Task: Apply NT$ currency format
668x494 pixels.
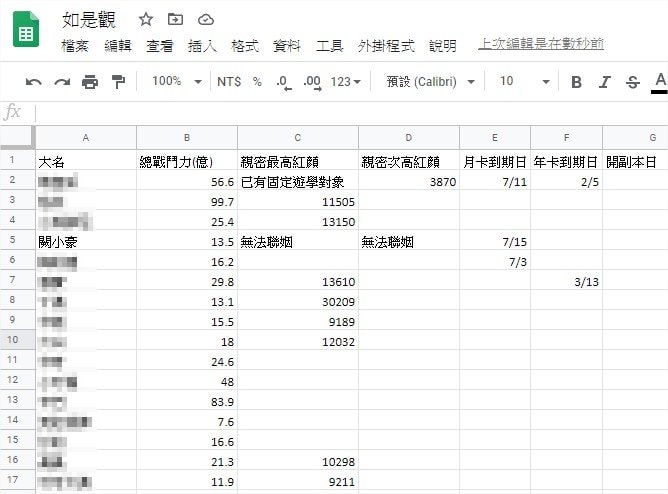Action: pyautogui.click(x=229, y=82)
